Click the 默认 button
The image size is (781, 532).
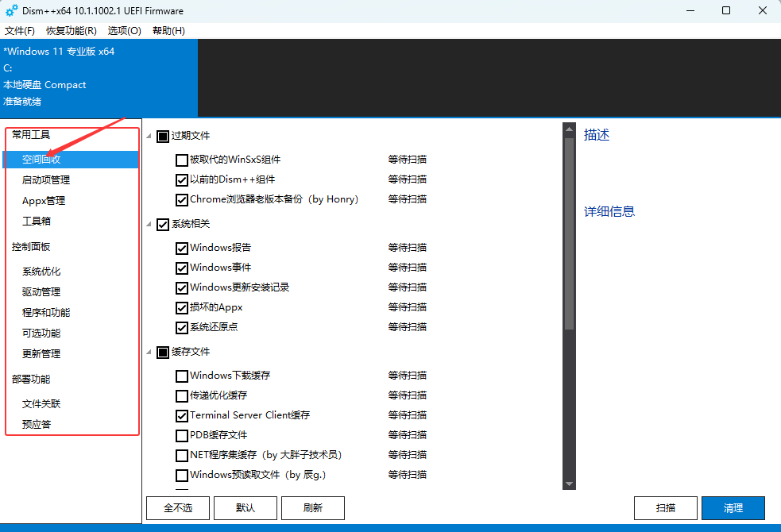tap(246, 508)
